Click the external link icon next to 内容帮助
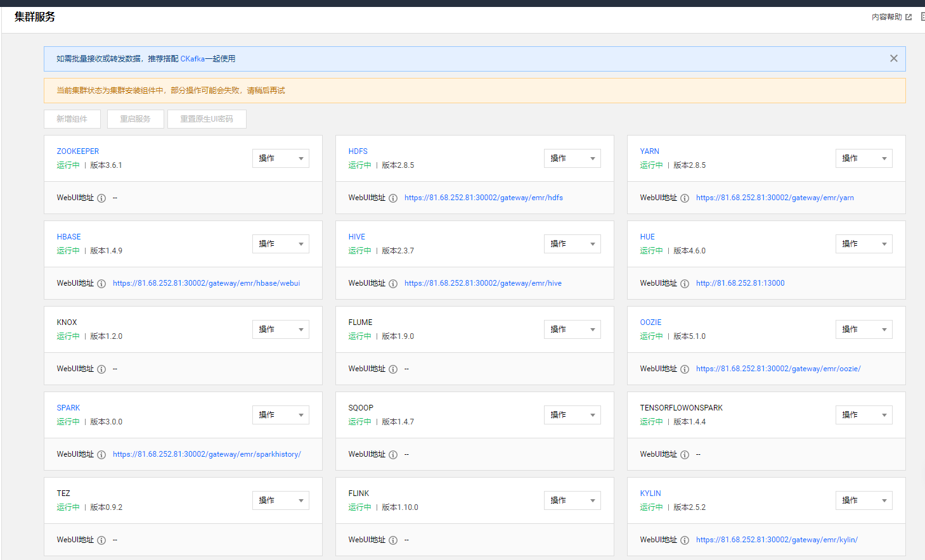The height and width of the screenshot is (560, 925). click(909, 17)
